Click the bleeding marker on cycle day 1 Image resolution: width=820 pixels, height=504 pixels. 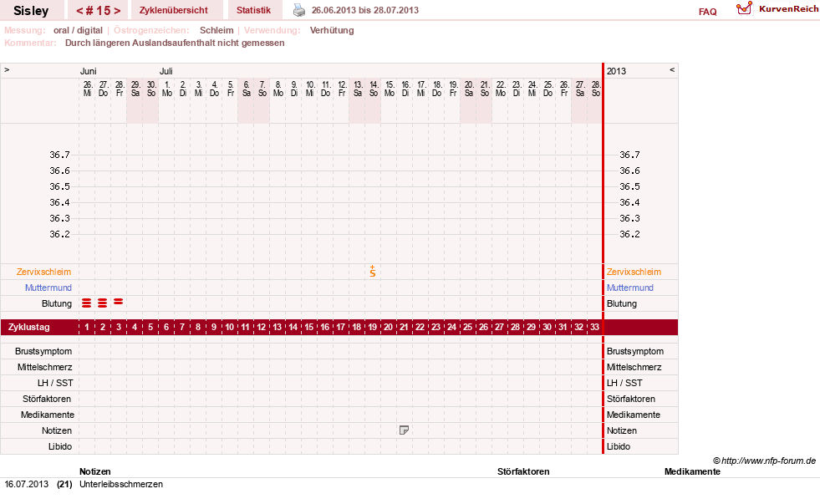(87, 303)
